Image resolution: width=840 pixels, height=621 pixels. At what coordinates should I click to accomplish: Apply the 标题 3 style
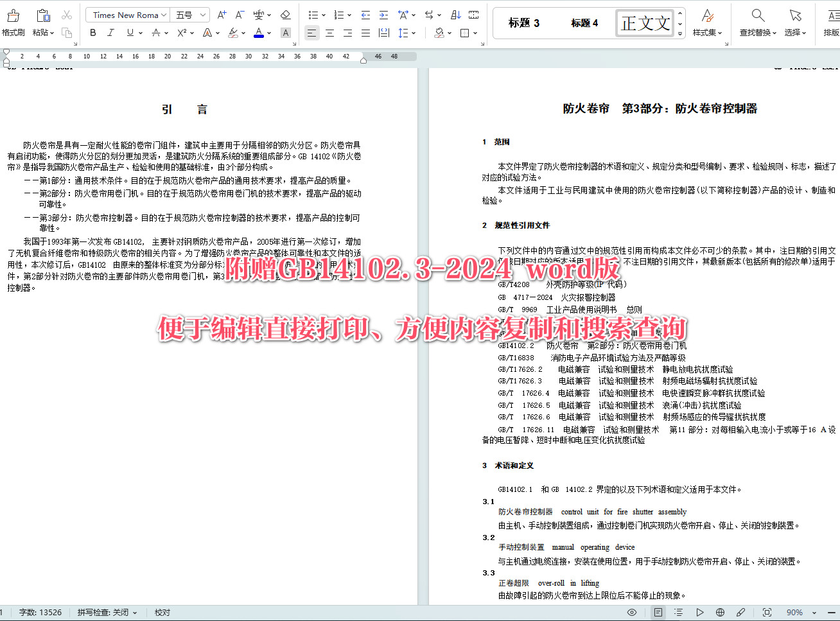point(523,22)
